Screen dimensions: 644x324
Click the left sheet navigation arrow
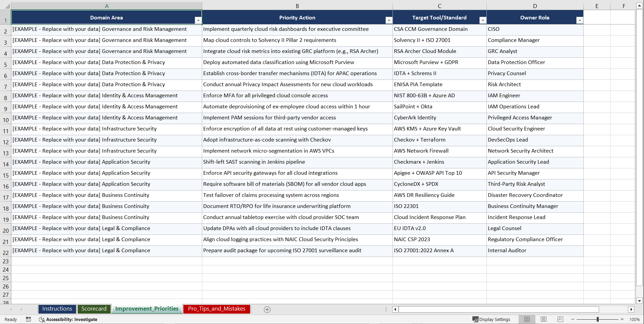12,309
